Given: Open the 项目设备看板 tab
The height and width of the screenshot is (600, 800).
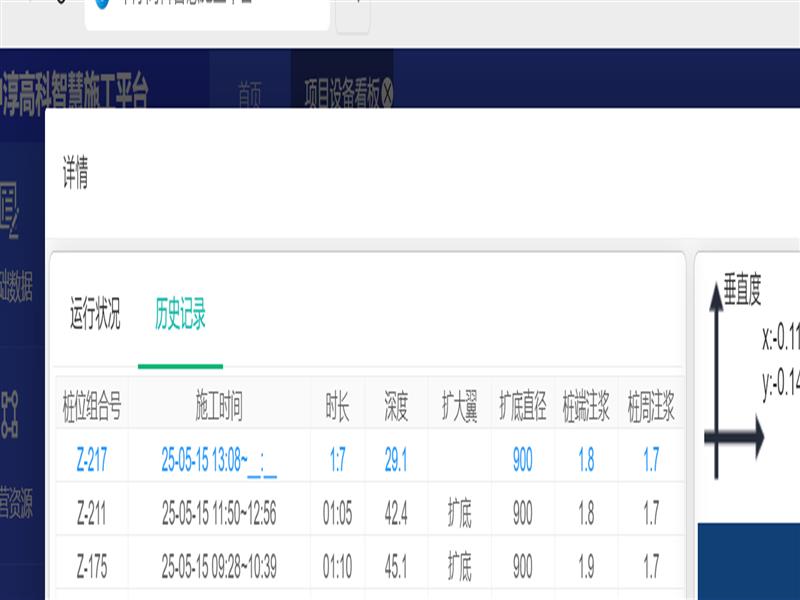Looking at the screenshot, I should pos(341,95).
